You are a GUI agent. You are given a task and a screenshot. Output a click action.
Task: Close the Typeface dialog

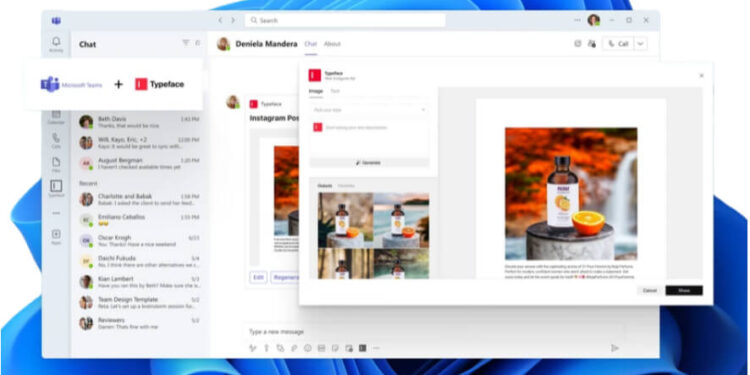(x=702, y=76)
